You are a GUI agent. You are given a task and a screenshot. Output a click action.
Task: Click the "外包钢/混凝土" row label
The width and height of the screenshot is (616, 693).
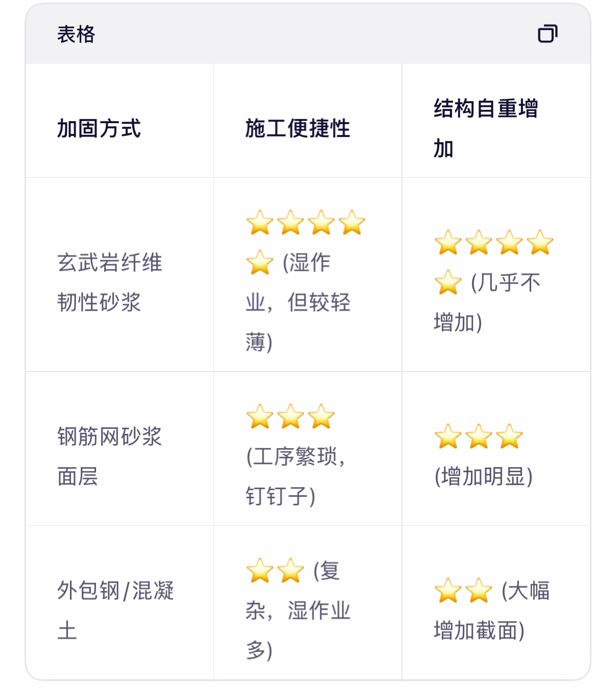coord(115,610)
